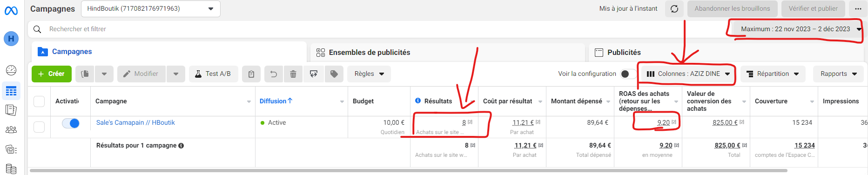
Task: Click the Meta logo icon
Action: pos(11,10)
